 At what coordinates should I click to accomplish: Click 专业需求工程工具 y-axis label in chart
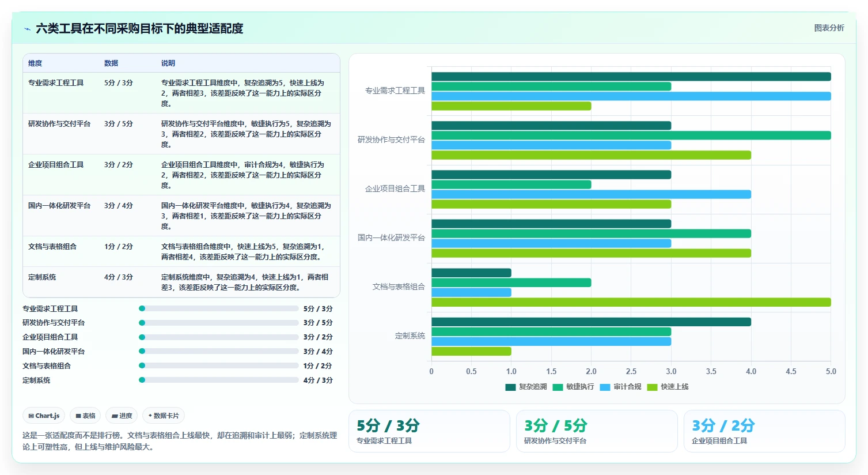click(x=395, y=91)
